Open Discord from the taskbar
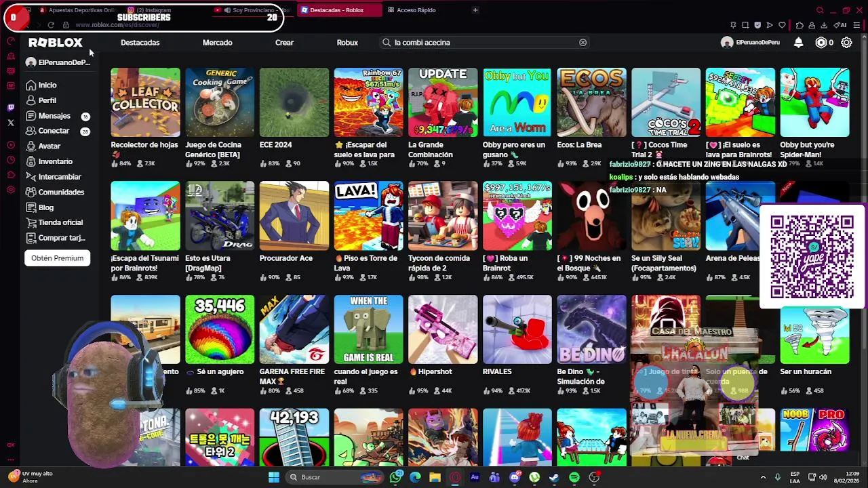868x488 pixels. (x=515, y=477)
